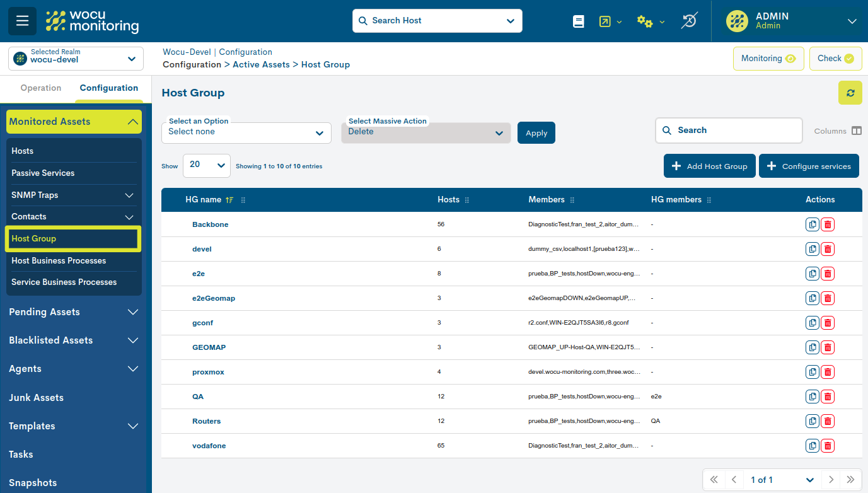Expand the Contacts submenu

[129, 217]
